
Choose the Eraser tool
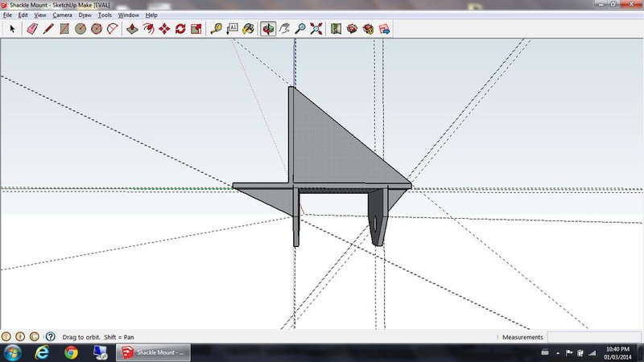tap(32, 29)
